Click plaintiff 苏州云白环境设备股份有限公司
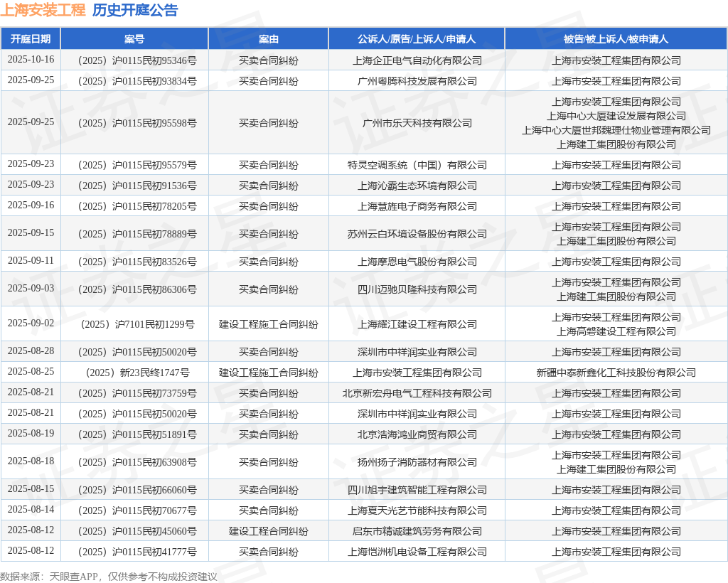Image resolution: width=728 pixels, height=583 pixels. pos(417,234)
